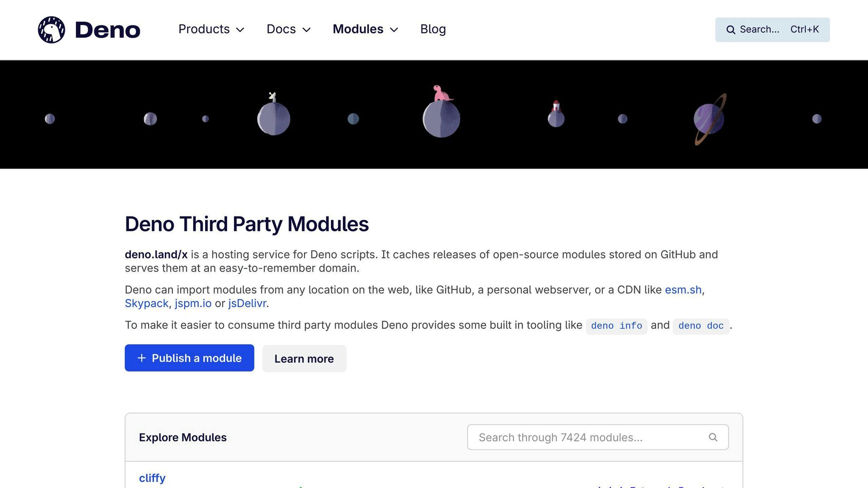The image size is (868, 488).
Task: Expand the Products dropdown
Action: [x=211, y=29]
